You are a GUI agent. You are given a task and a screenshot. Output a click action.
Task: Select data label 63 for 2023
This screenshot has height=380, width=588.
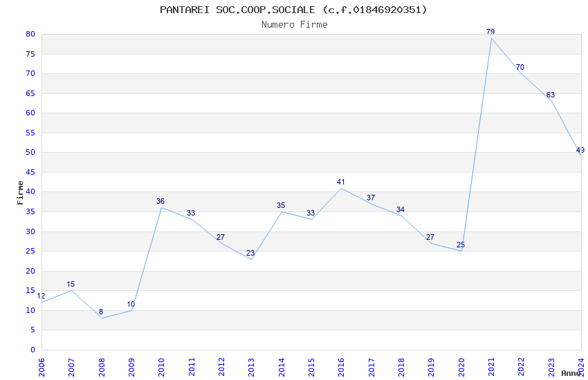point(550,95)
